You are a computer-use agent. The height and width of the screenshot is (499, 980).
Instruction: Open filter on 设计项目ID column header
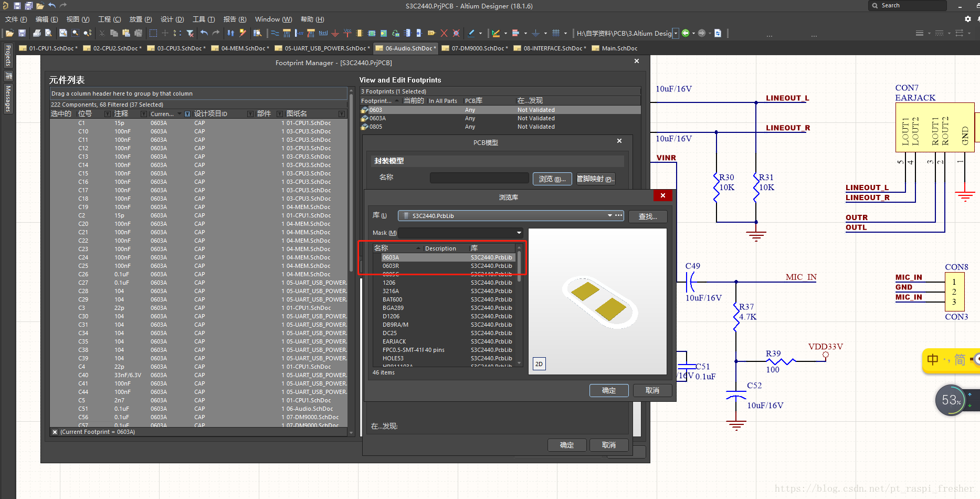250,114
